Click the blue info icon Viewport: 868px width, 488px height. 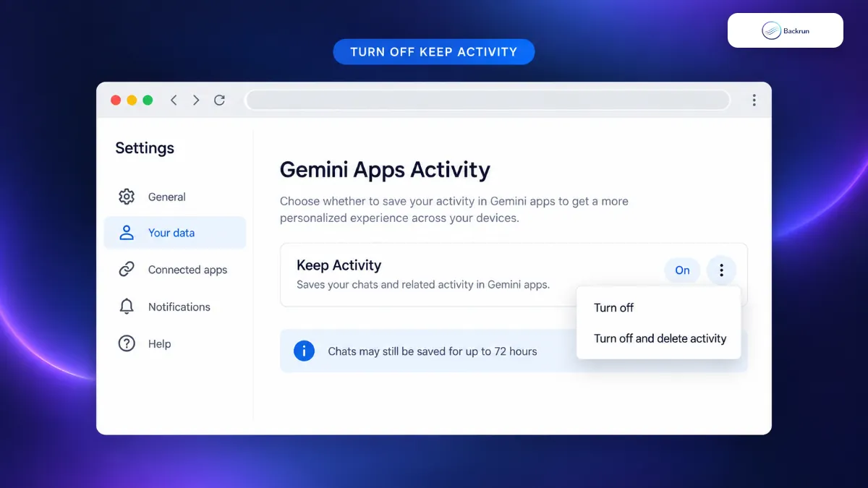pos(304,351)
